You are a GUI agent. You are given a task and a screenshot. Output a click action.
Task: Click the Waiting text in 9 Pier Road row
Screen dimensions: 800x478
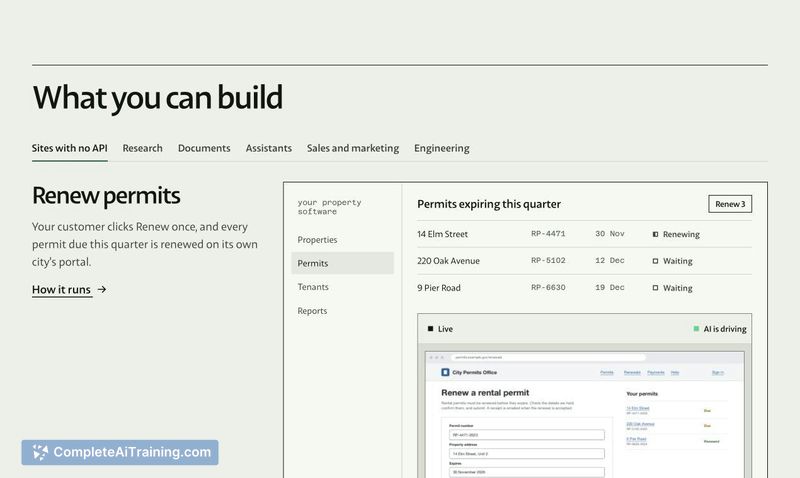click(678, 288)
